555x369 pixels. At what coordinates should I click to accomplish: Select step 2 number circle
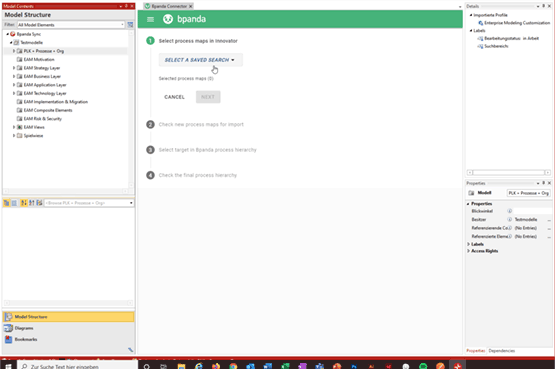[150, 125]
